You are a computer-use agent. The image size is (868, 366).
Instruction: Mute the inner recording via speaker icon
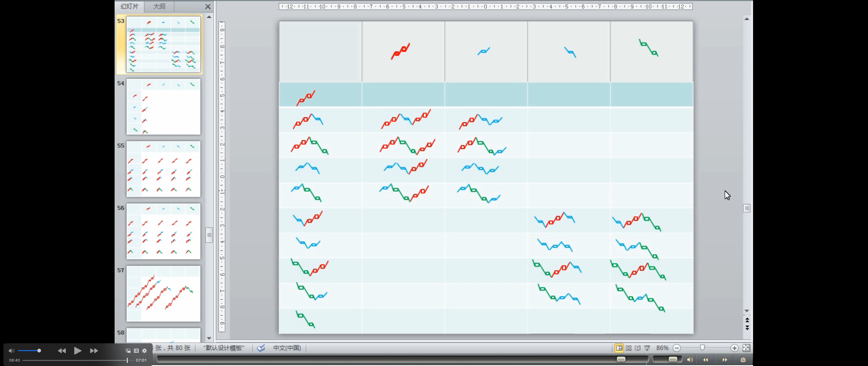click(690, 360)
